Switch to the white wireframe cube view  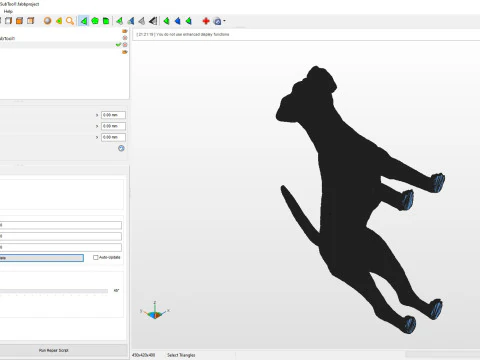click(8, 21)
